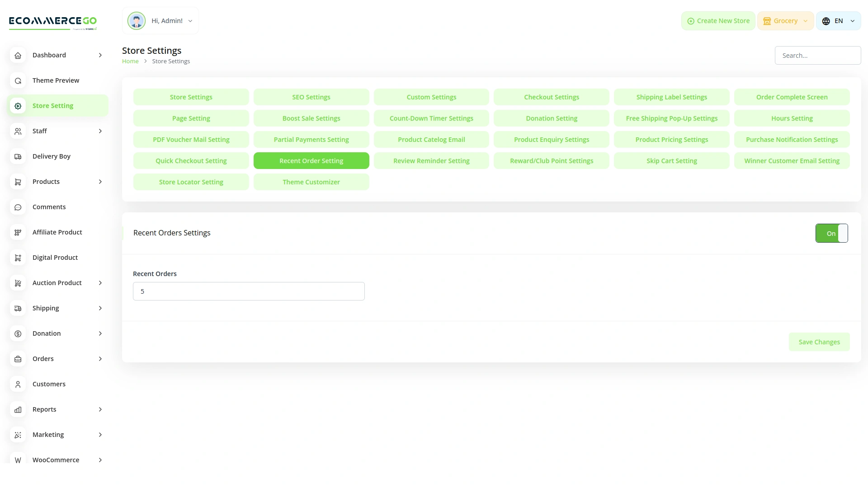
Task: Open the Dashboard home icon
Action: [18, 55]
